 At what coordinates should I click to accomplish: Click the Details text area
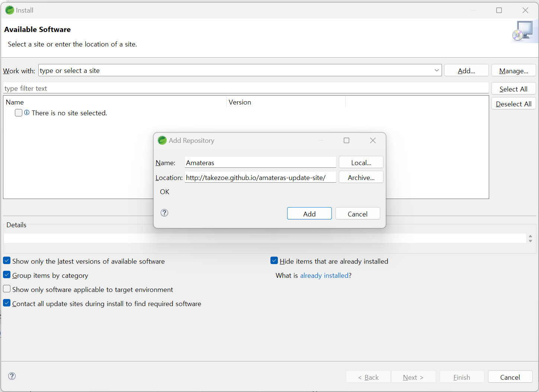coord(265,238)
